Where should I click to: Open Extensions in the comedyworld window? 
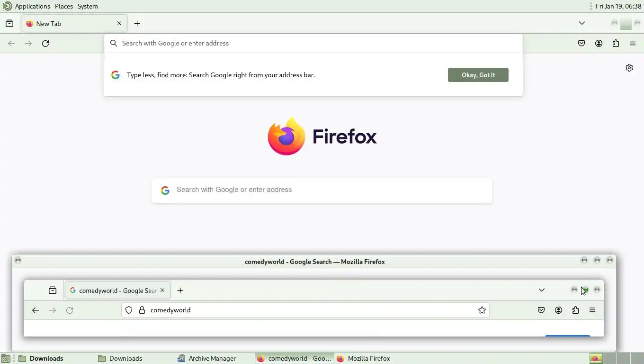coord(575,310)
